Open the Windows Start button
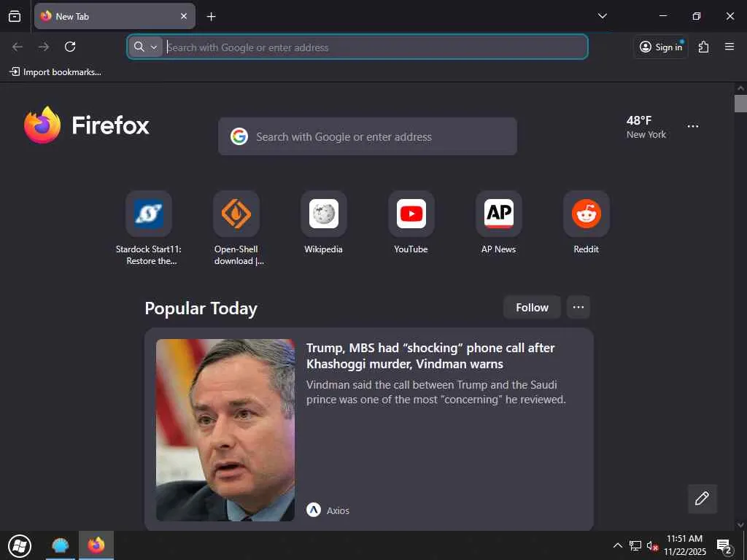This screenshot has height=560, width=747. (20, 545)
